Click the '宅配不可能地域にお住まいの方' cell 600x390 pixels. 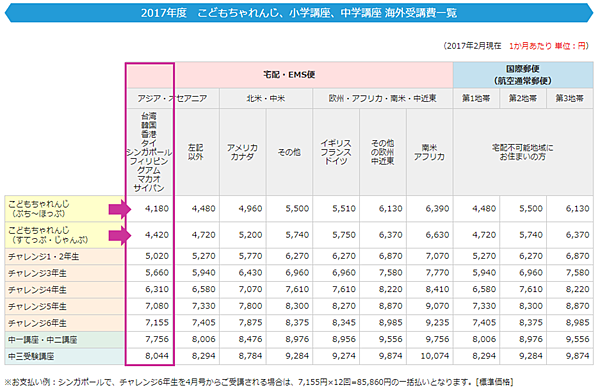click(x=523, y=152)
